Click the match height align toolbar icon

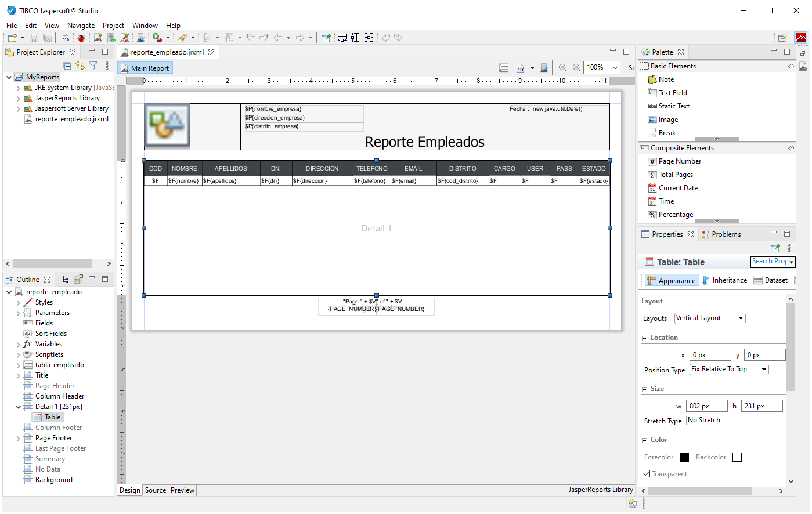tap(355, 38)
